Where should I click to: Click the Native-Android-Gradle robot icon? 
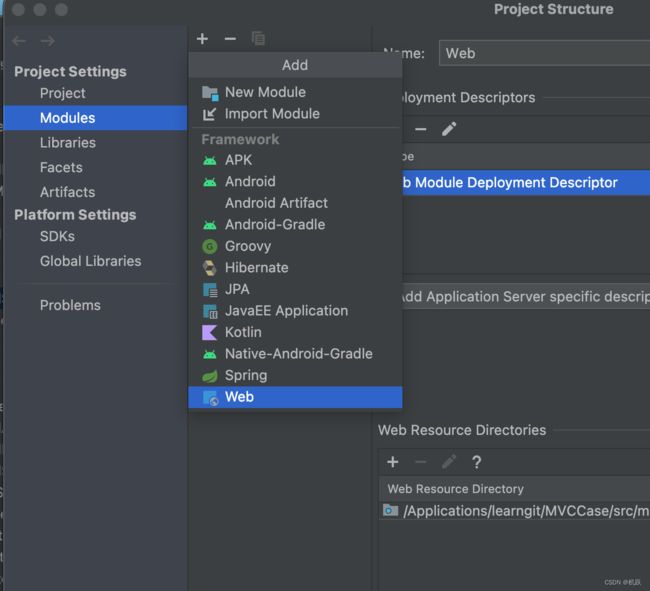tap(210, 354)
